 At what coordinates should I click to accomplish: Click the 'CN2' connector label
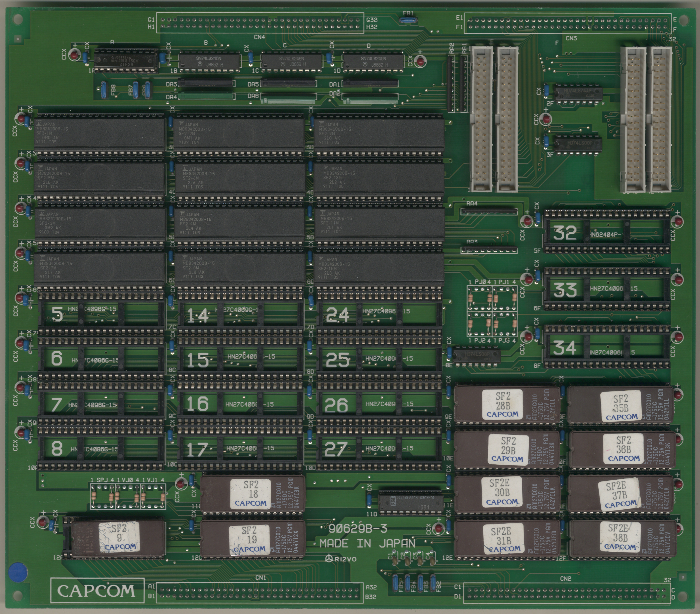(x=565, y=578)
